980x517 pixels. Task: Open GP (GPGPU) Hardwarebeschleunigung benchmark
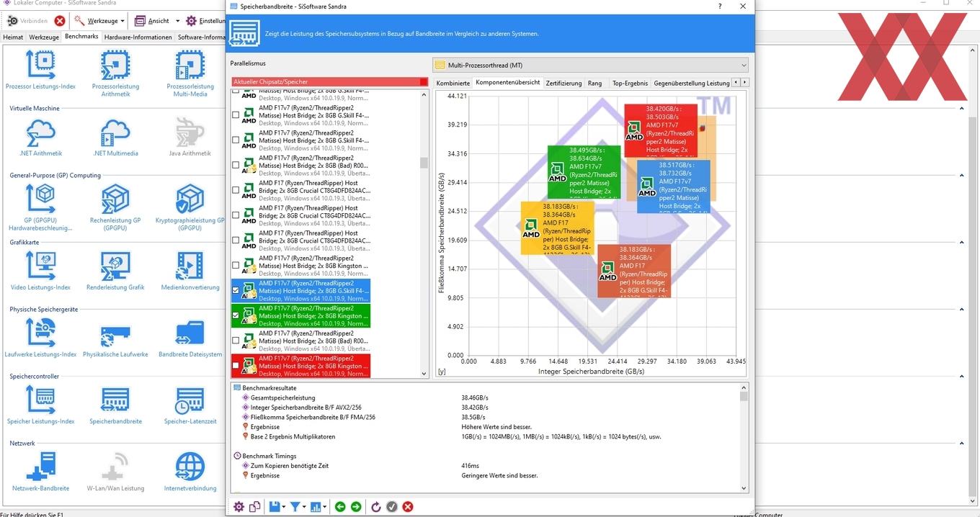pyautogui.click(x=40, y=207)
